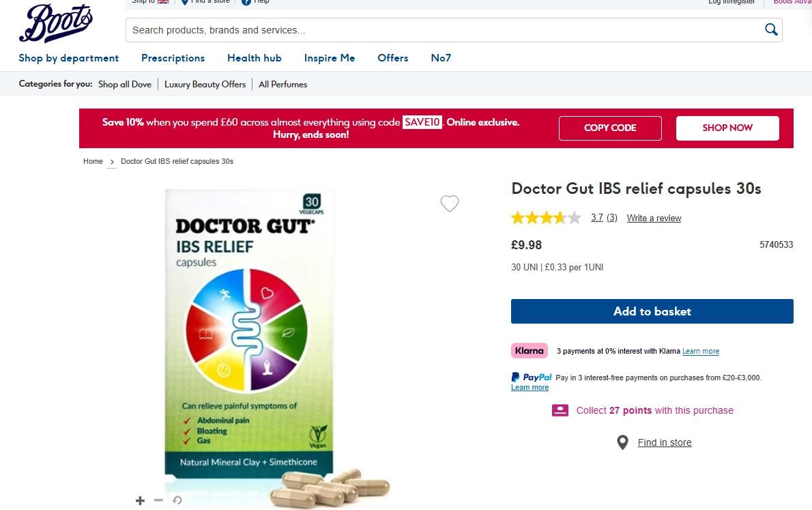This screenshot has width=812, height=510.
Task: Open the Prescriptions menu
Action: point(173,58)
